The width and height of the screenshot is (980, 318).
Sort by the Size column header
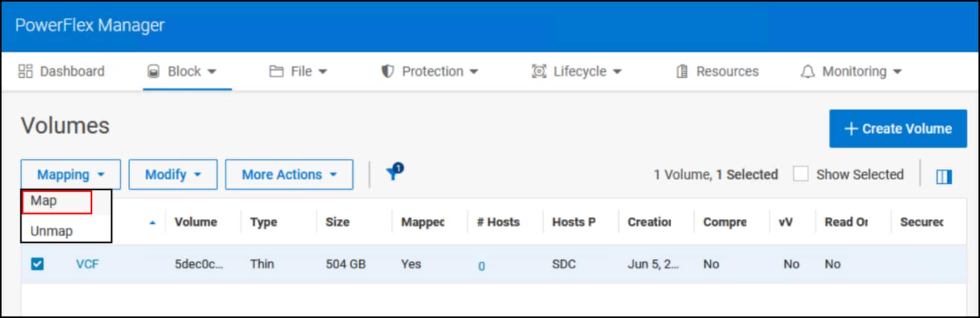337,222
